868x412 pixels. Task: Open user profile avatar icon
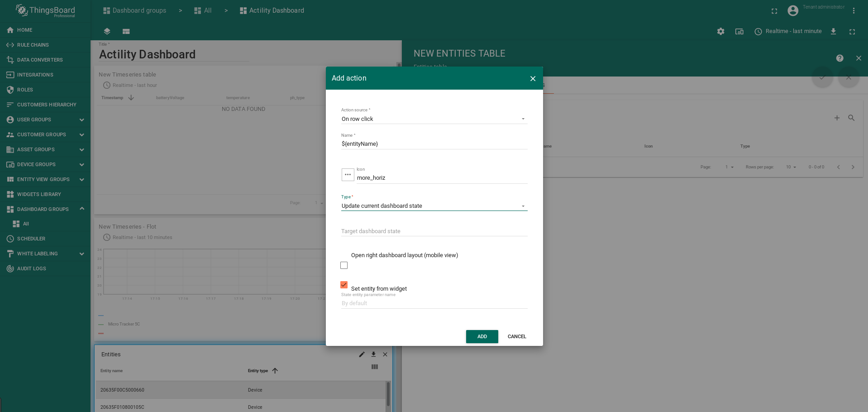tap(793, 10)
